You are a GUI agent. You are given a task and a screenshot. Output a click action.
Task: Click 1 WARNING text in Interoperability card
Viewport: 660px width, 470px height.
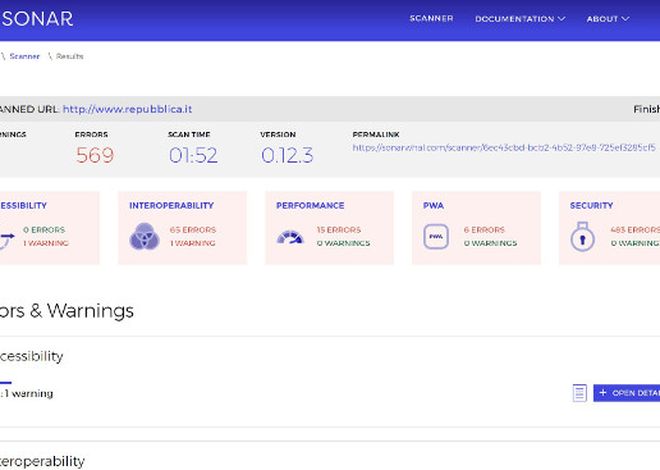click(x=192, y=243)
